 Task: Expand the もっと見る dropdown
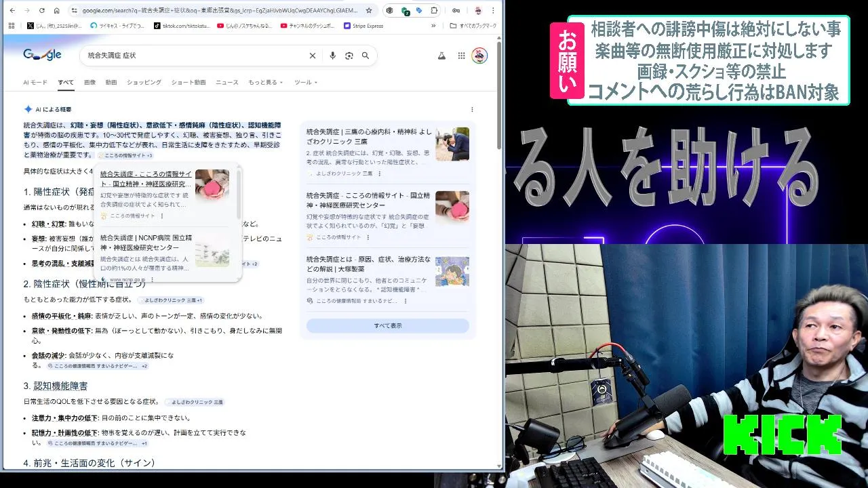(x=264, y=82)
